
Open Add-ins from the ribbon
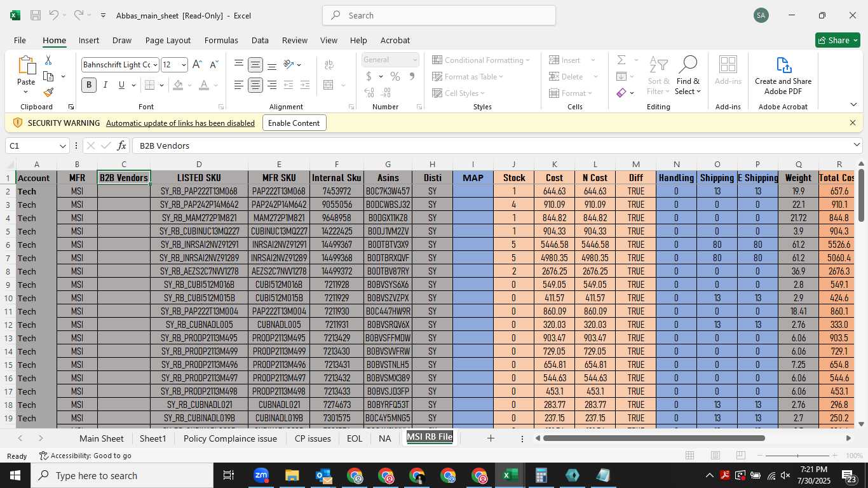pyautogui.click(x=728, y=71)
